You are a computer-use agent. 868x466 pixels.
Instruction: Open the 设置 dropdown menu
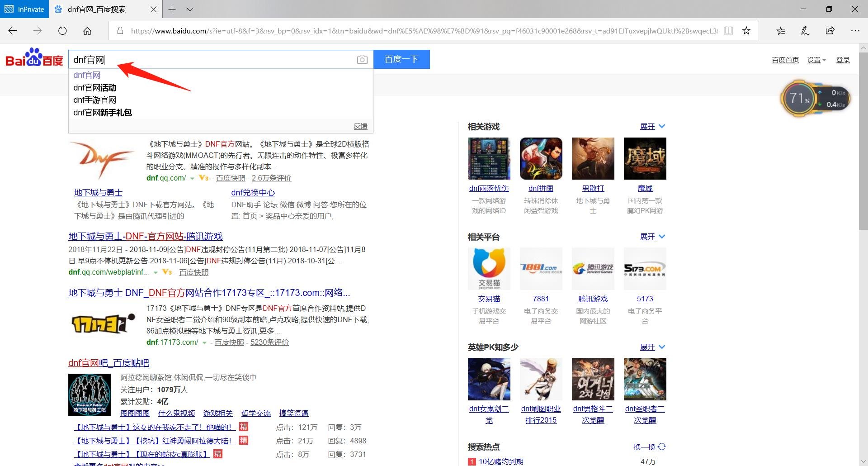(816, 60)
